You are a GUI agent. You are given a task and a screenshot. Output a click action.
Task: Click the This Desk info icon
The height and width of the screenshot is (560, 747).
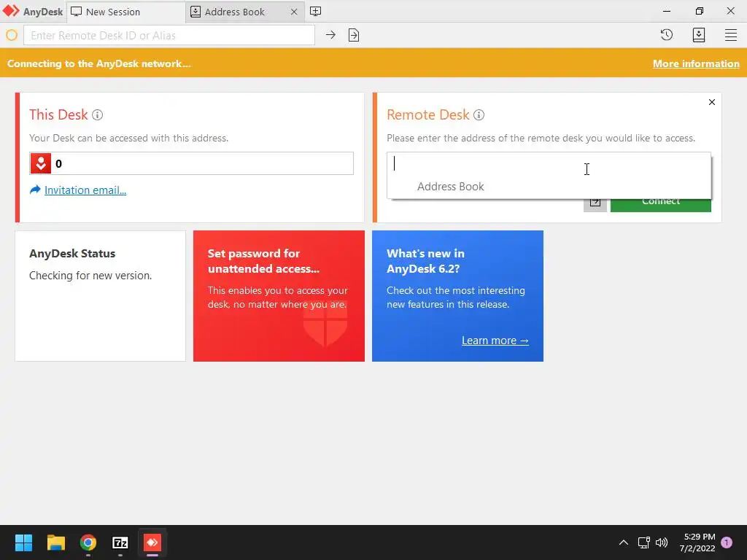[x=97, y=114]
